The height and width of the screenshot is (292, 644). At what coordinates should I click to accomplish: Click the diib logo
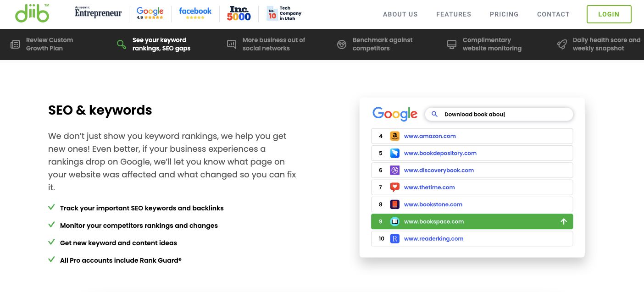pos(32,14)
